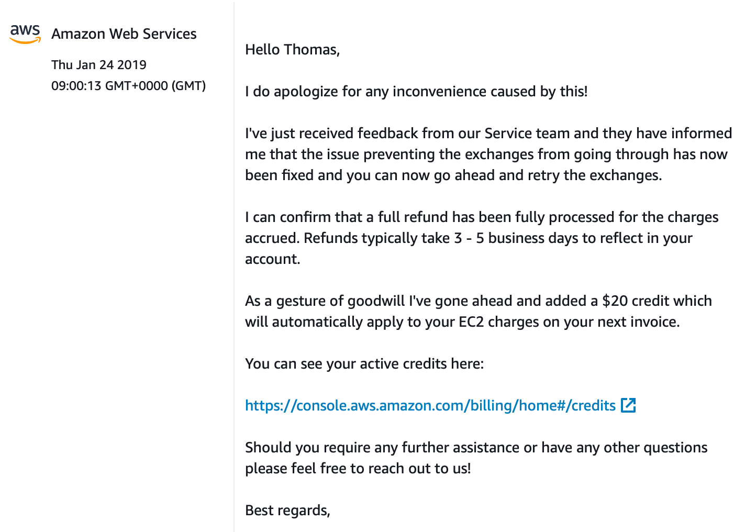The width and height of the screenshot is (756, 532).
Task: Click the 09:00:13 GMT timestamp
Action: (129, 86)
